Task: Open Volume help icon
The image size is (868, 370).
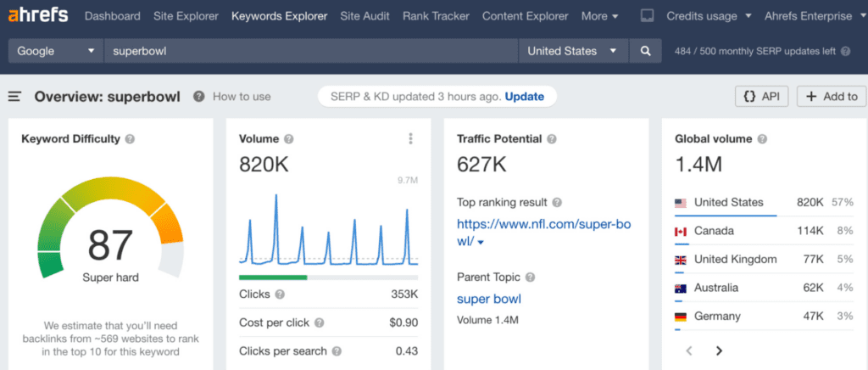Action: [x=288, y=139]
